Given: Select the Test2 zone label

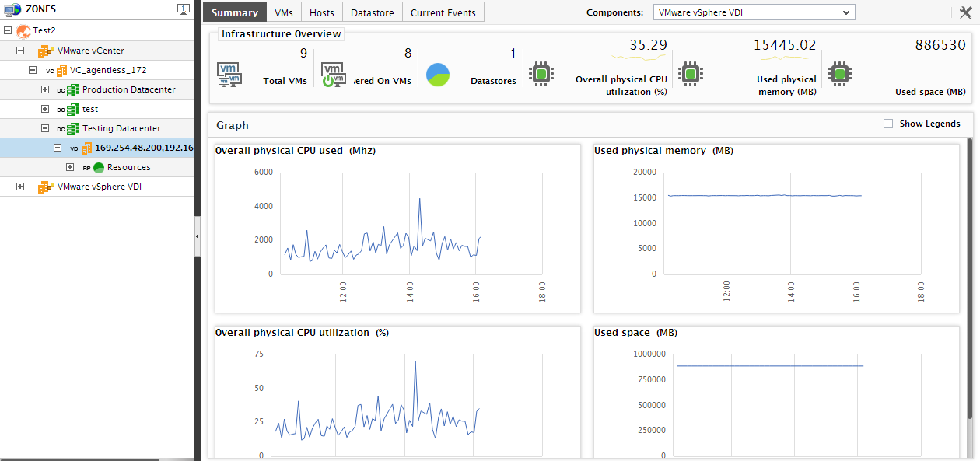Looking at the screenshot, I should click(x=44, y=31).
